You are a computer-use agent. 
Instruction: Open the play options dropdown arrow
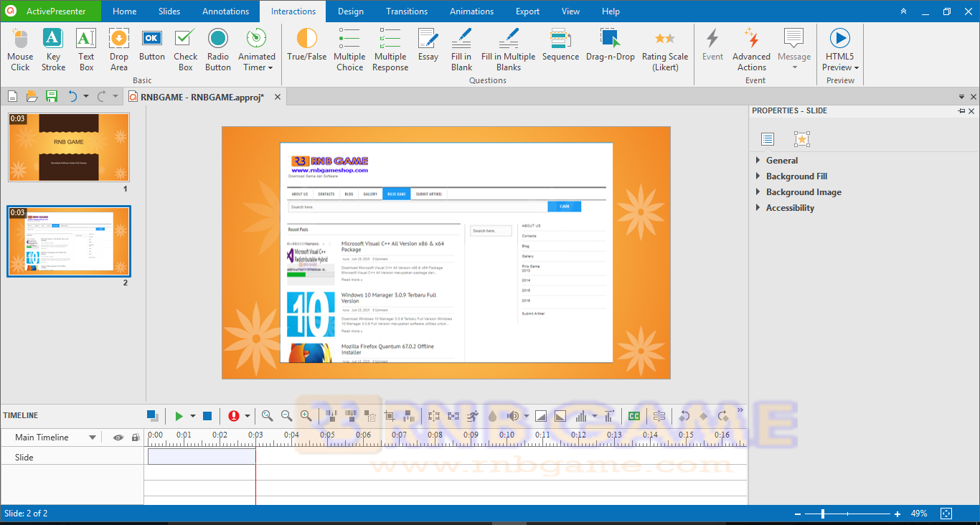click(x=192, y=416)
